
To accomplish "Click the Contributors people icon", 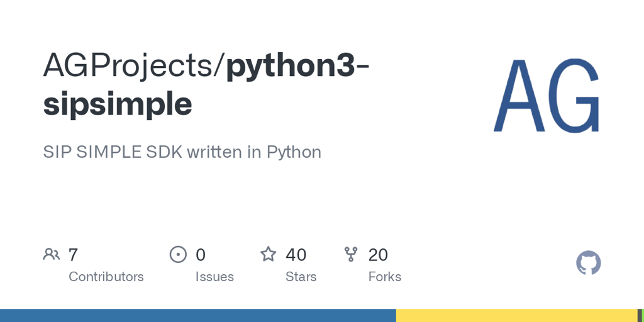I will (x=52, y=254).
